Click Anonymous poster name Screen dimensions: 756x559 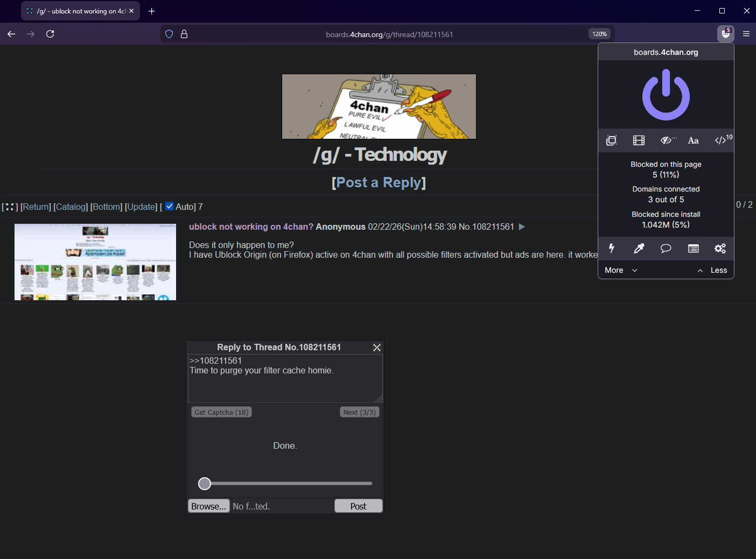(340, 227)
